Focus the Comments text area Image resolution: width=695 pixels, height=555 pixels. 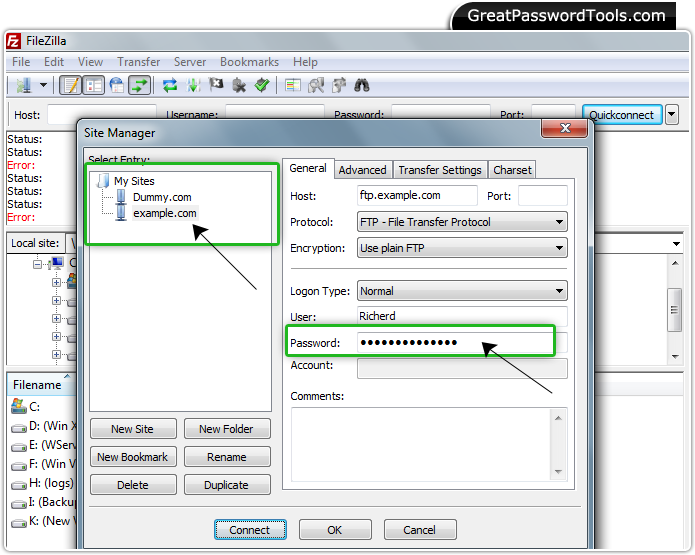[x=428, y=444]
